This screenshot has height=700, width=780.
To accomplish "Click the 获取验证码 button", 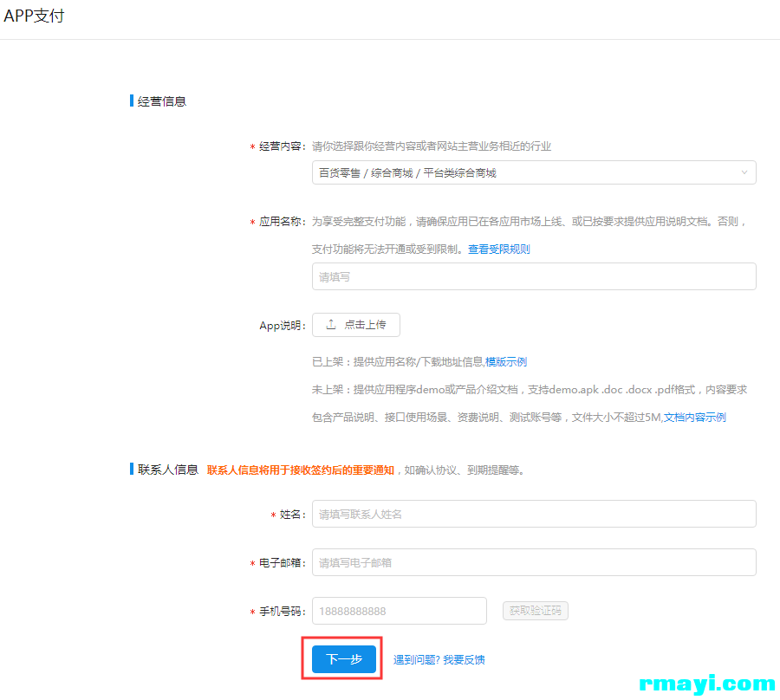I will (x=536, y=611).
